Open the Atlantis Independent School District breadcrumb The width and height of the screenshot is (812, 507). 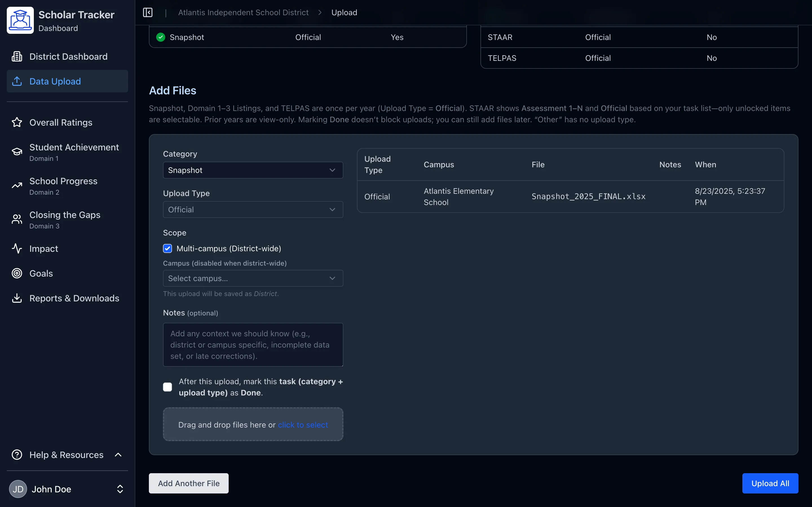click(243, 12)
